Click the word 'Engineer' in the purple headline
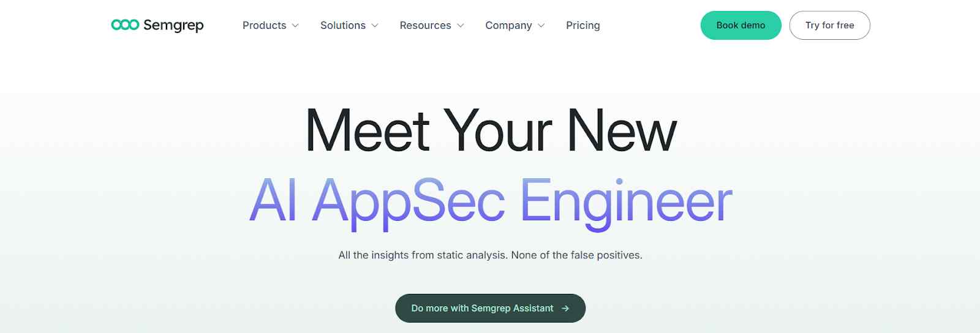 pos(625,201)
